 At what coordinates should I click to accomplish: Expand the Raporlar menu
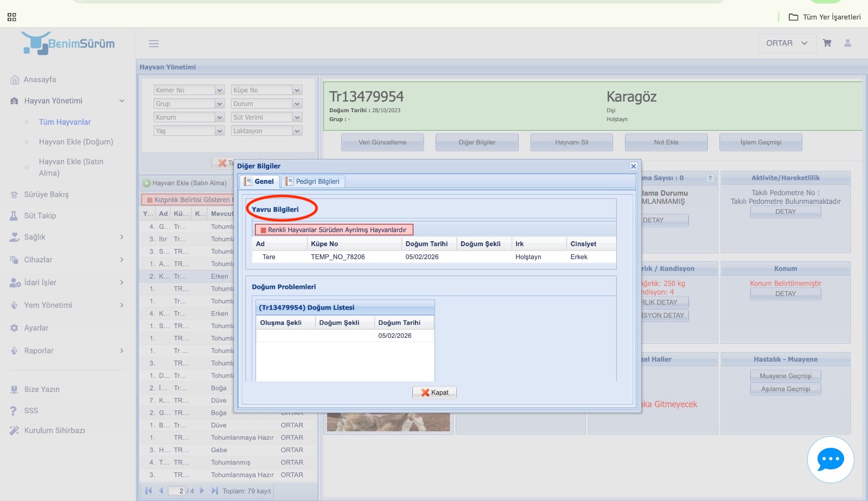[122, 351]
